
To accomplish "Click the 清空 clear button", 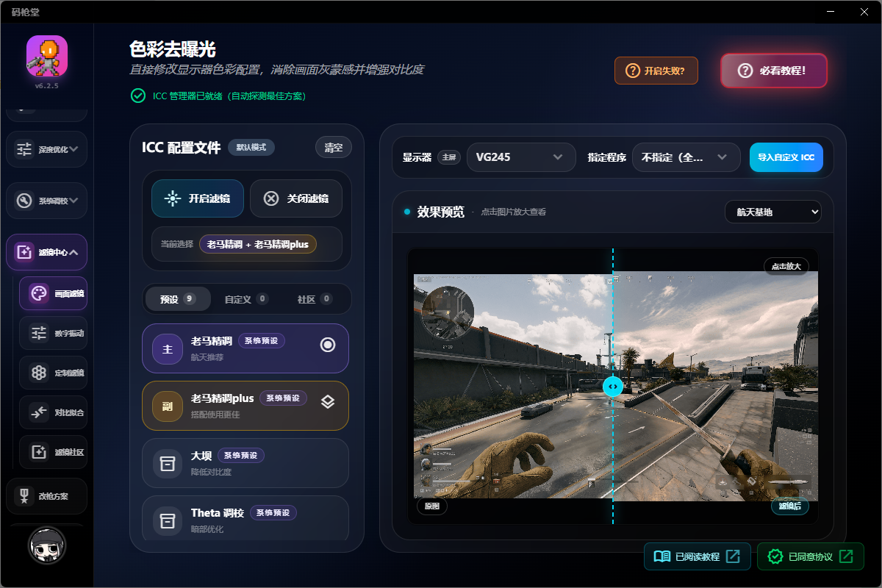I will pyautogui.click(x=334, y=147).
